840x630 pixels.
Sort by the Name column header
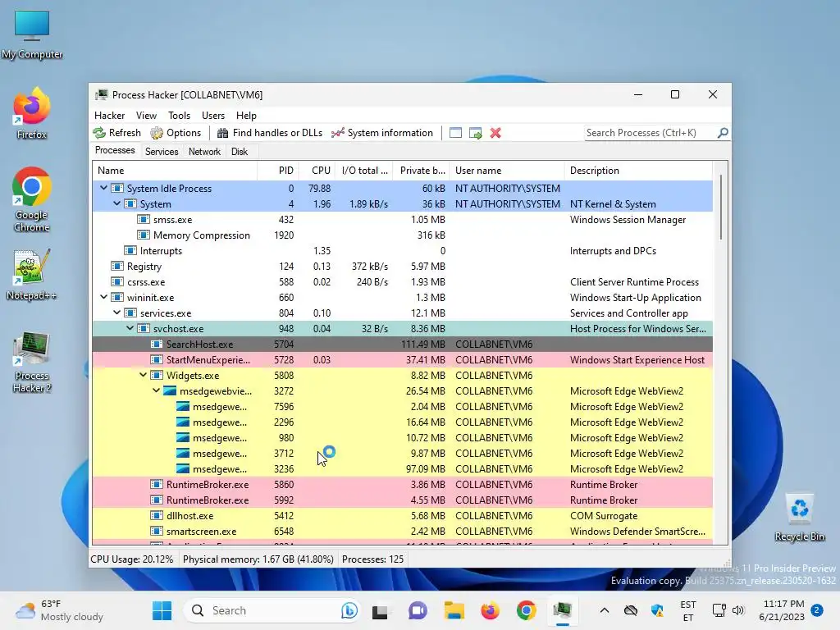[x=175, y=171]
